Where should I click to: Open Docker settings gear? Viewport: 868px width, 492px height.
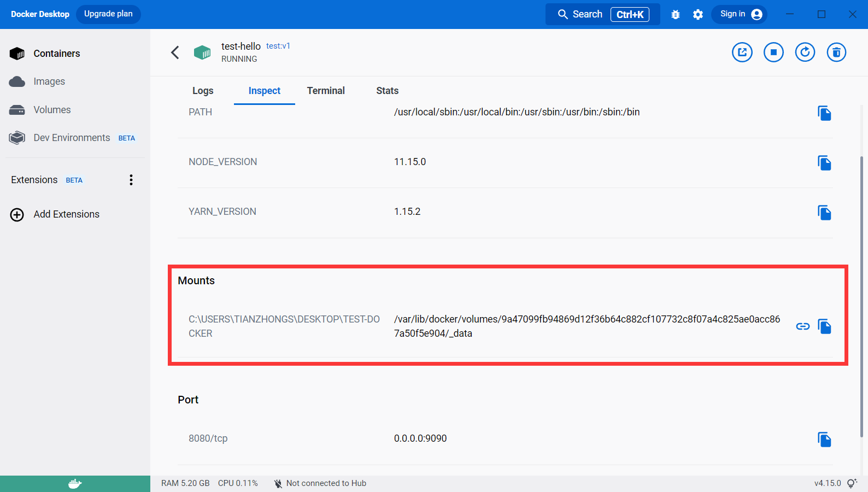(698, 15)
